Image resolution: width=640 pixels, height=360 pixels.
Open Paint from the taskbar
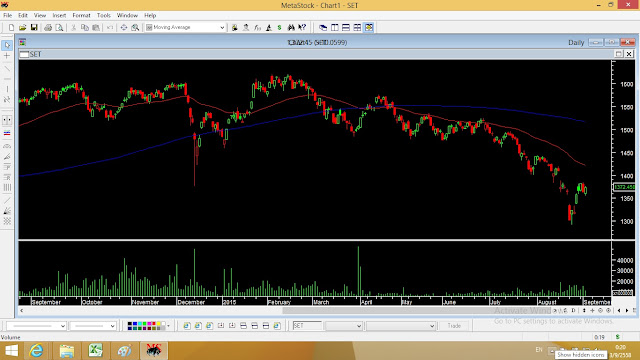[124, 351]
